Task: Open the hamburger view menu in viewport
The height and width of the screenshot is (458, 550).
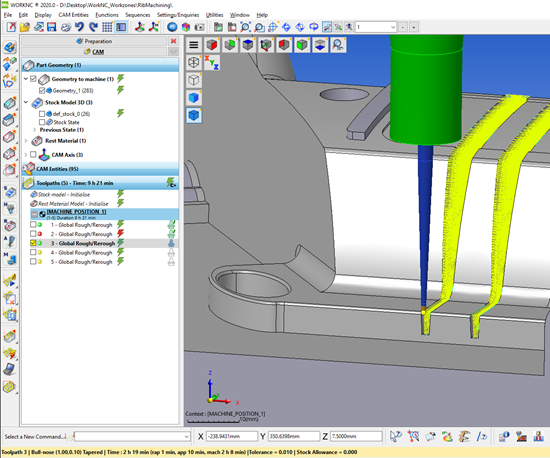Action: pos(194,45)
